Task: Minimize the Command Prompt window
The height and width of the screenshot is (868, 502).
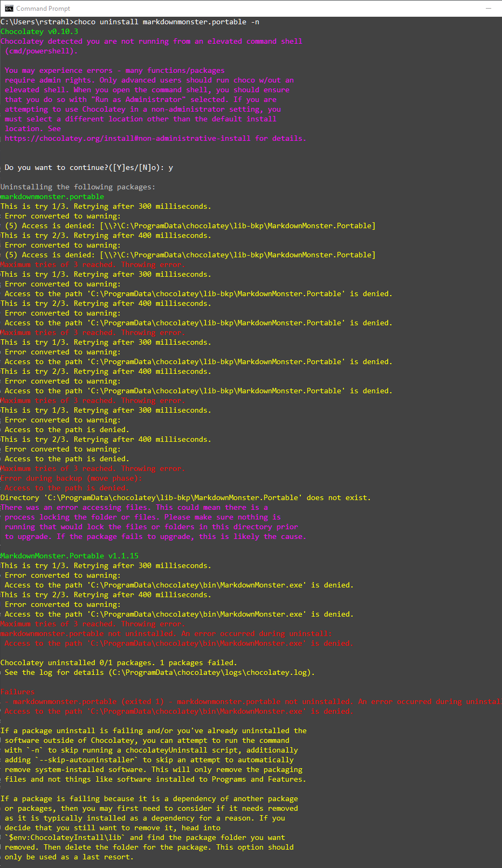Action: (x=489, y=9)
